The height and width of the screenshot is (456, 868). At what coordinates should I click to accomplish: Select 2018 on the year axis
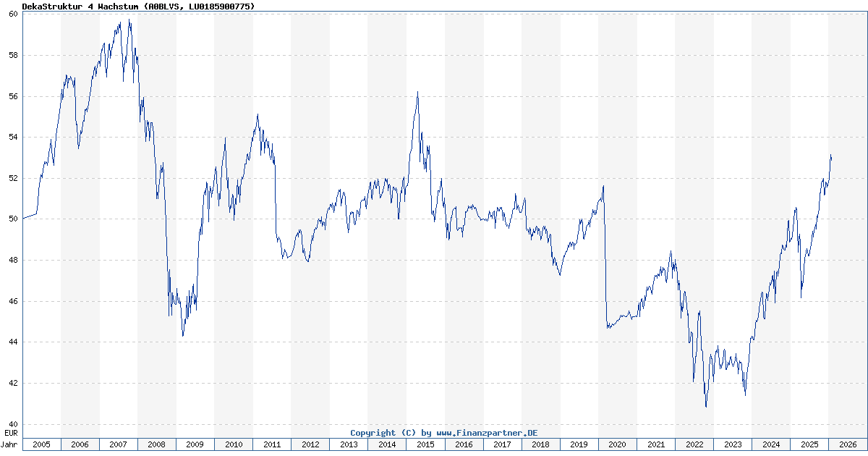pyautogui.click(x=541, y=444)
